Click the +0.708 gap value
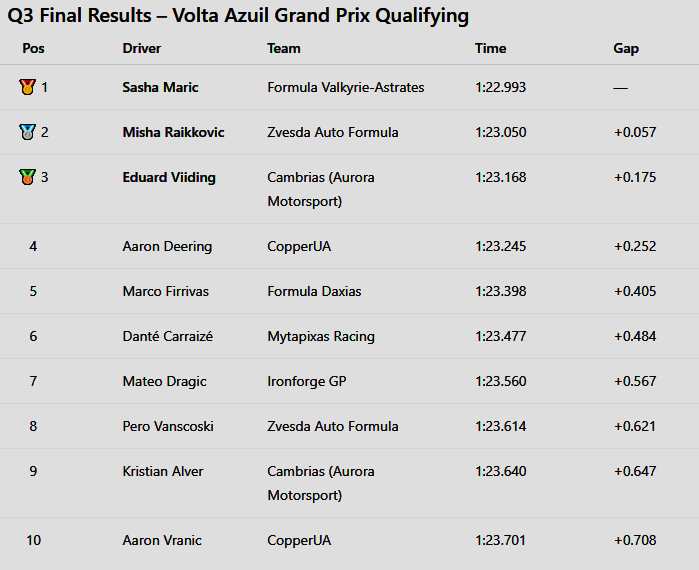This screenshot has width=699, height=570. (x=635, y=540)
